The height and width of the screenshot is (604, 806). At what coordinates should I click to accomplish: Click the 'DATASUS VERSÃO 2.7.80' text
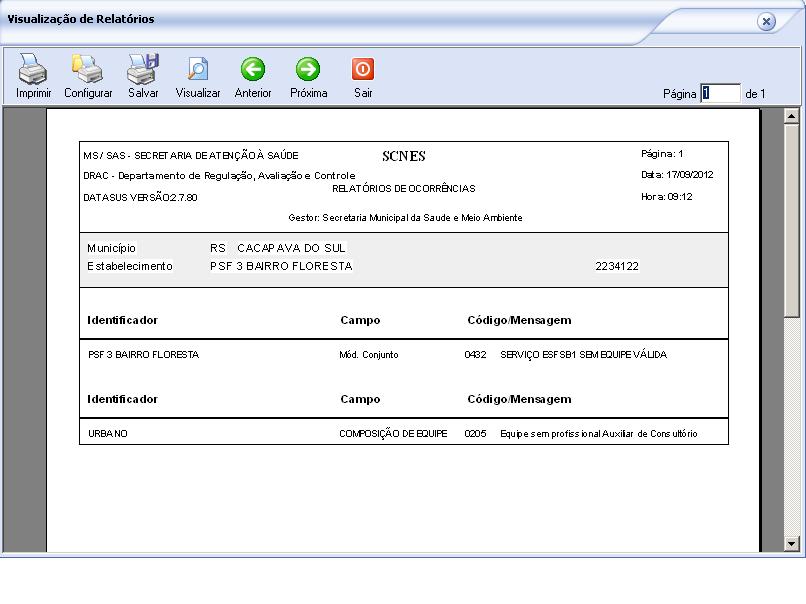(140, 197)
